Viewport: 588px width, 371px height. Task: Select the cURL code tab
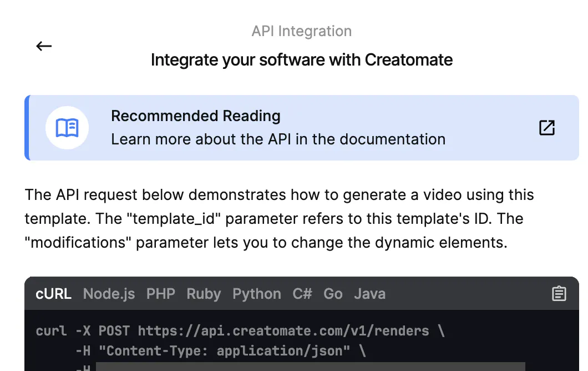(x=54, y=294)
